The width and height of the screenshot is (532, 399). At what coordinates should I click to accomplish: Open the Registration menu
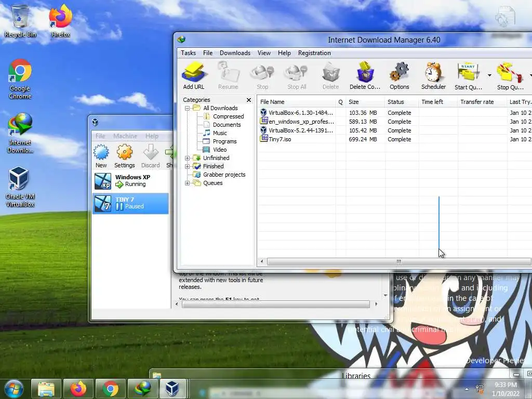coord(314,53)
